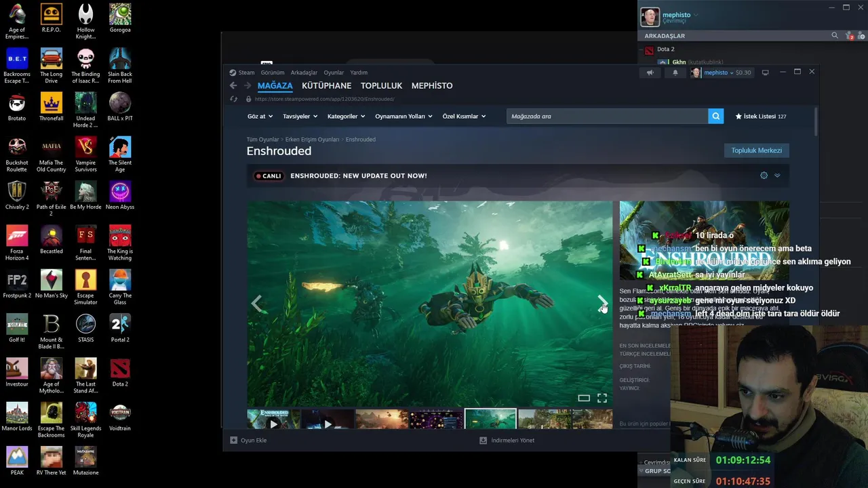Select the Manor Lords desktop icon

pos(17,416)
